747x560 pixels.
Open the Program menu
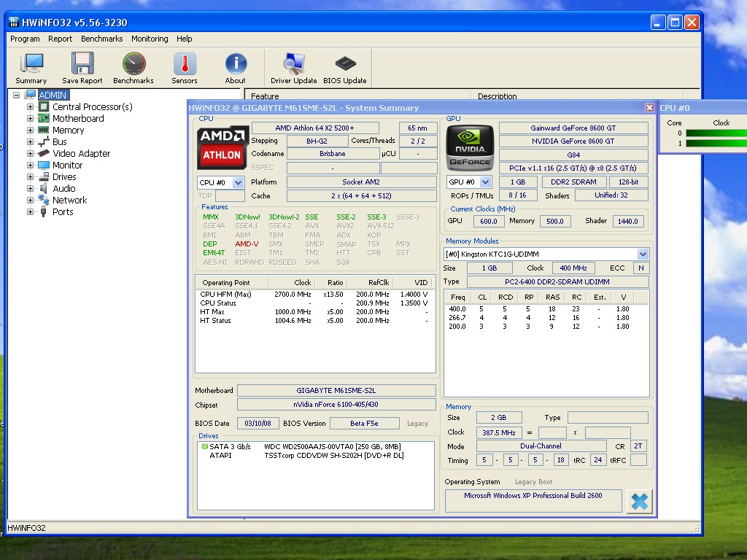(25, 39)
